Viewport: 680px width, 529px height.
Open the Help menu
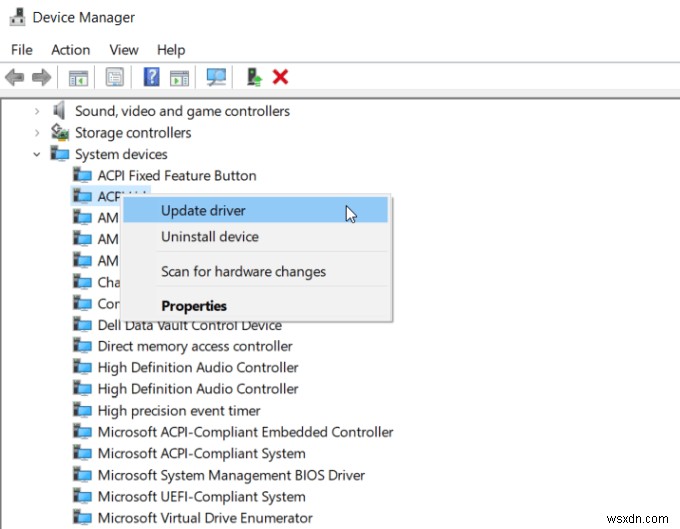pyautogui.click(x=171, y=50)
